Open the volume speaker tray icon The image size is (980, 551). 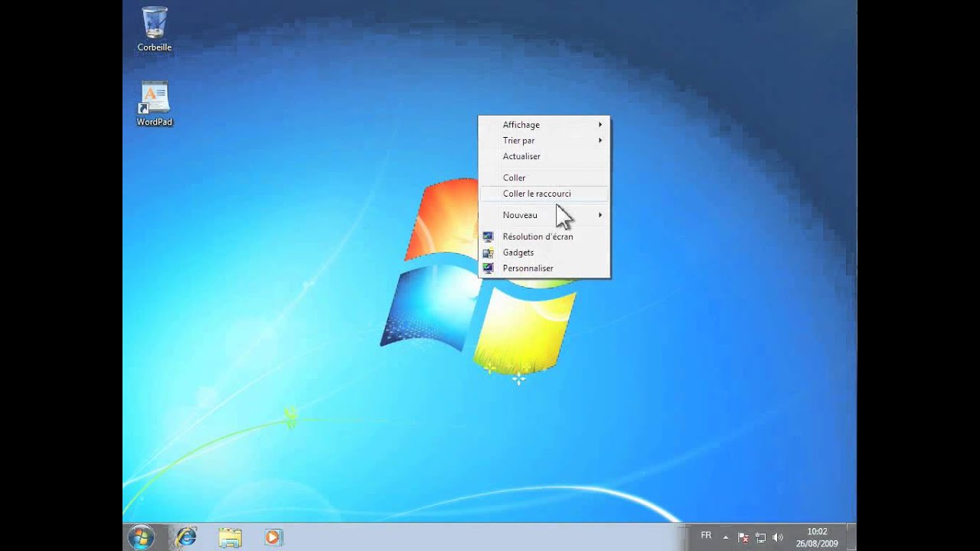[x=779, y=537]
